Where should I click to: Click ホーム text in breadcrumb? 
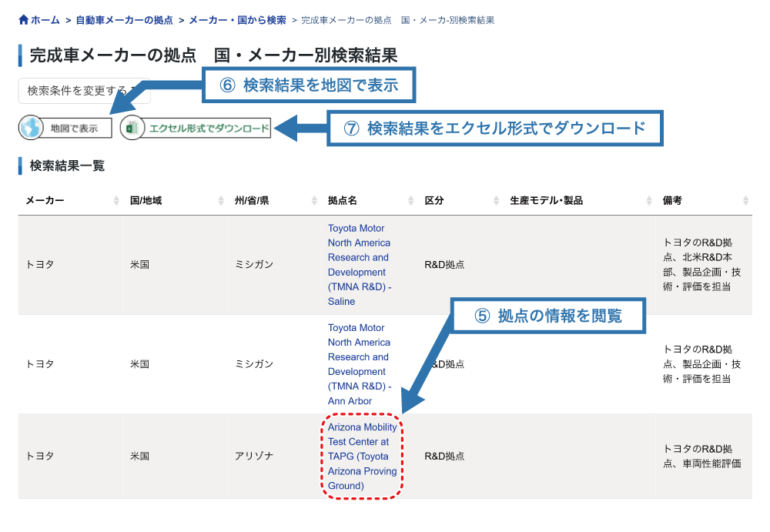[x=45, y=20]
